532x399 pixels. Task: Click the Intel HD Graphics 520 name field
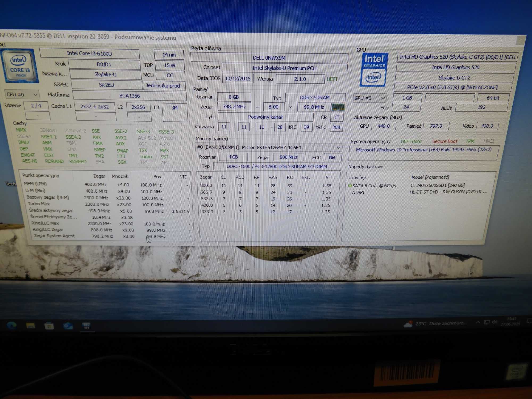(456, 67)
